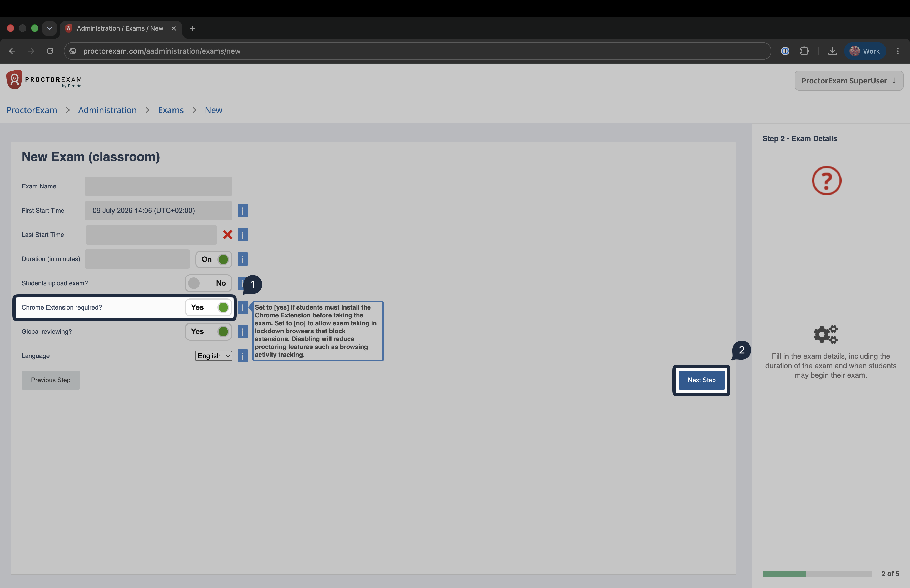Screen dimensions: 910x588
Task: Click the New breadcrumb link
Action: [214, 110]
